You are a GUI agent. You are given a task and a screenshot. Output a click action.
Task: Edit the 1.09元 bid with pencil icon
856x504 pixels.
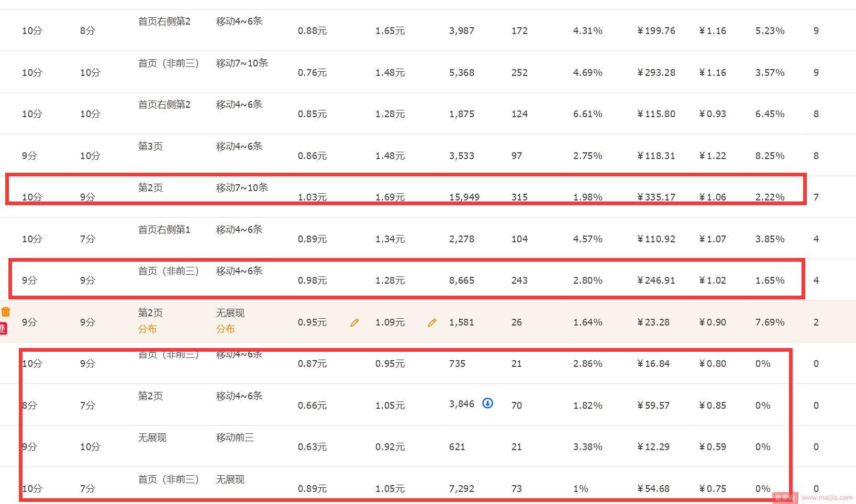coord(432,322)
